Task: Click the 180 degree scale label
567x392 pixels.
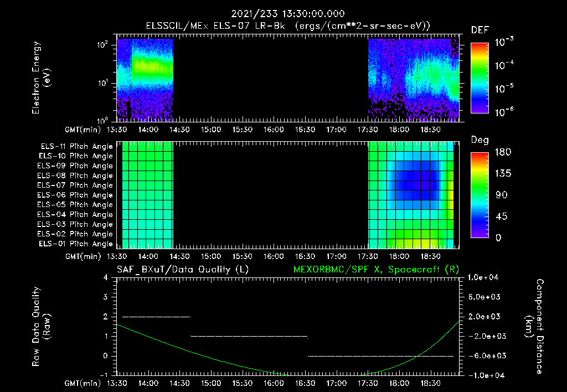Action: click(503, 152)
